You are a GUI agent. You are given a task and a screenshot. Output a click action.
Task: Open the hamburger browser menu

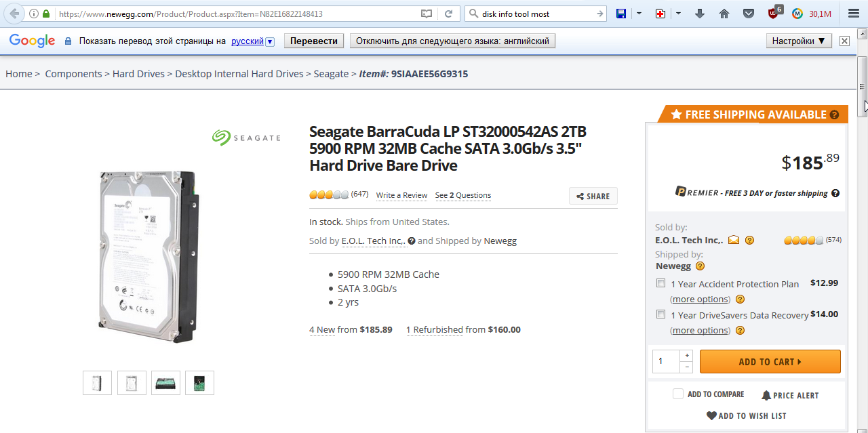853,14
